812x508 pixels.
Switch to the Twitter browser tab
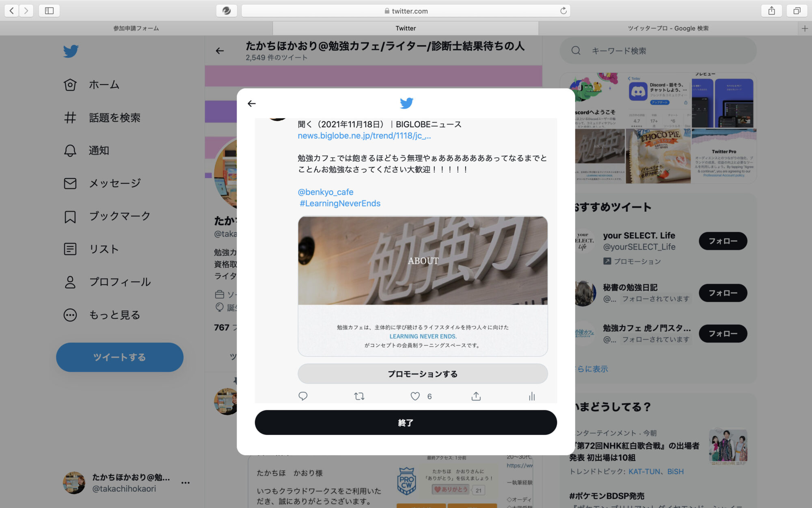coord(406,28)
